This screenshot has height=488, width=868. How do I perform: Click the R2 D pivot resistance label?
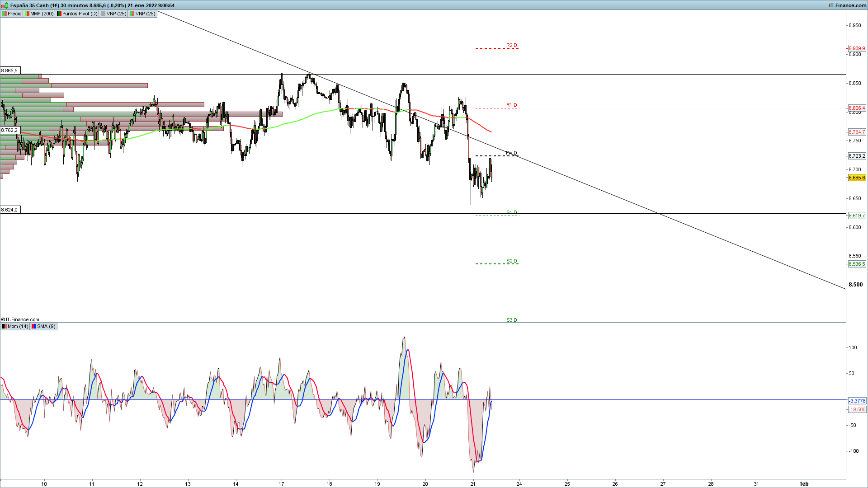[512, 45]
